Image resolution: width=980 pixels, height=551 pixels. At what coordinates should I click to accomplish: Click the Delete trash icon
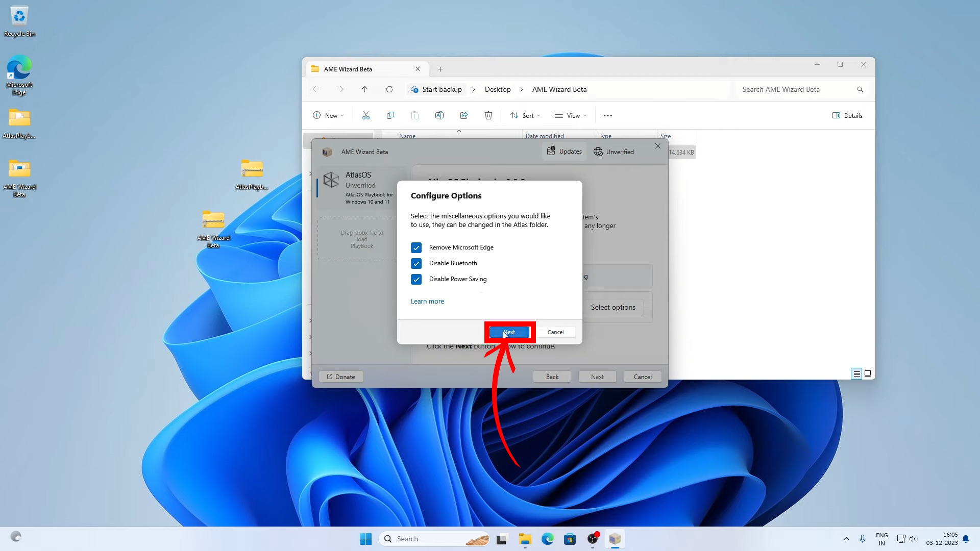[488, 116]
